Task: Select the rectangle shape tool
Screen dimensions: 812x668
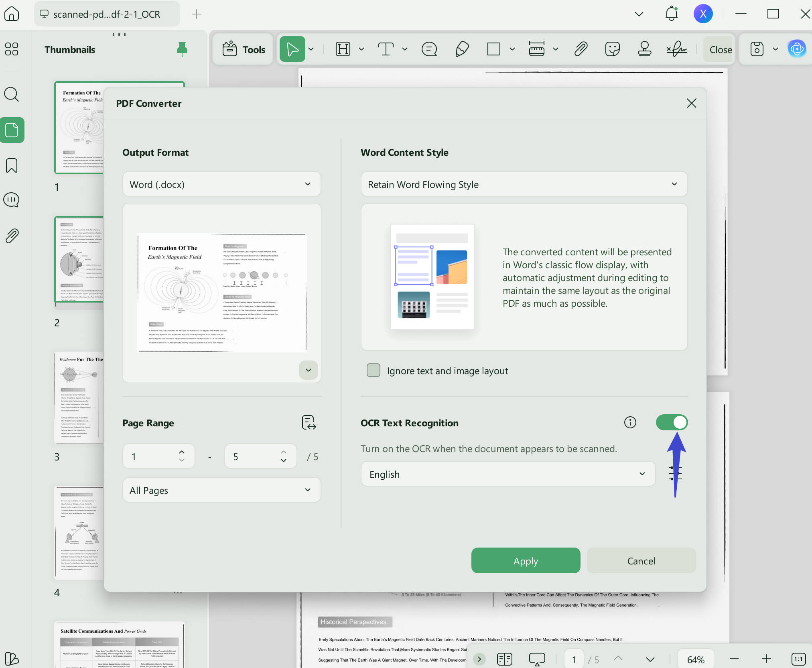Action: [x=493, y=49]
